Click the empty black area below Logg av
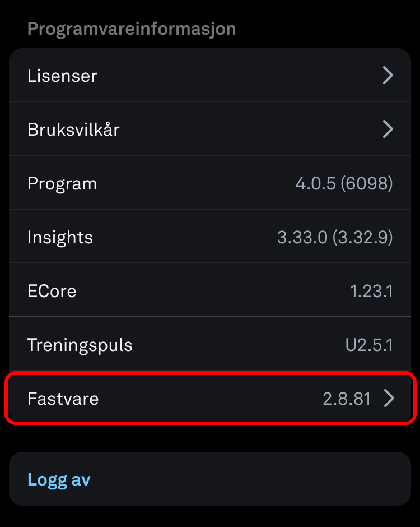 (210, 517)
